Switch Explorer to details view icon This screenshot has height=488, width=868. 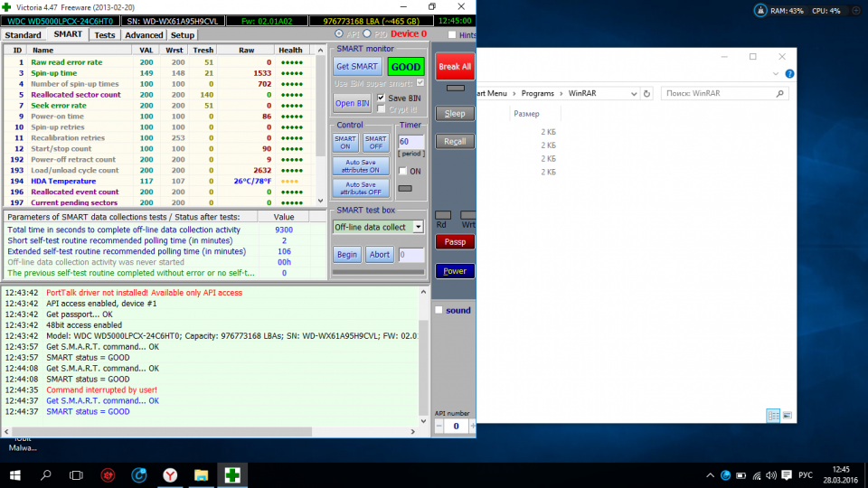click(774, 416)
